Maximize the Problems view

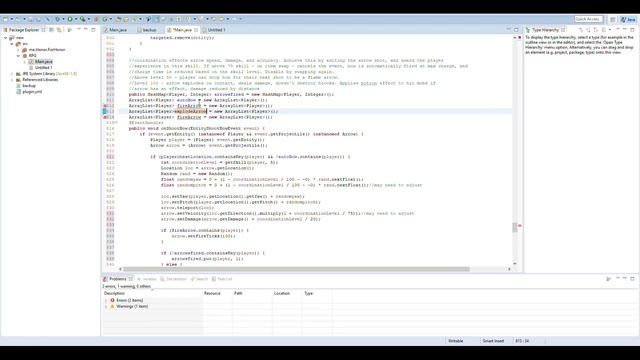(x=632, y=278)
